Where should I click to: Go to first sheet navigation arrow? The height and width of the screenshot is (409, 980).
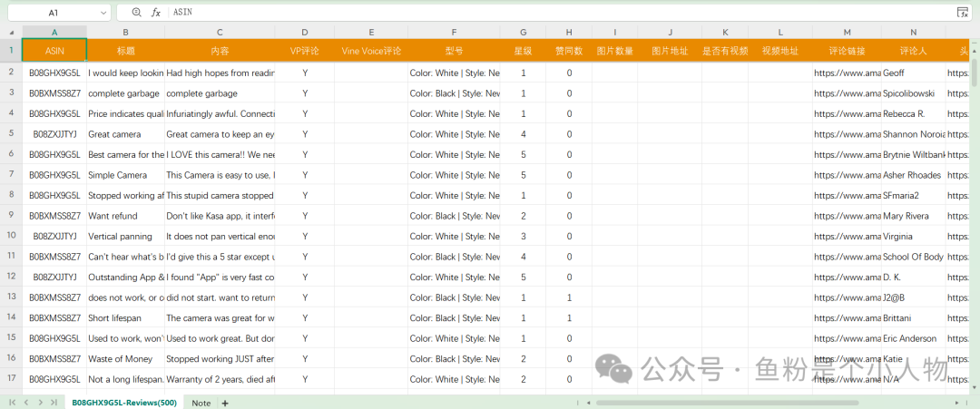pyautogui.click(x=13, y=403)
